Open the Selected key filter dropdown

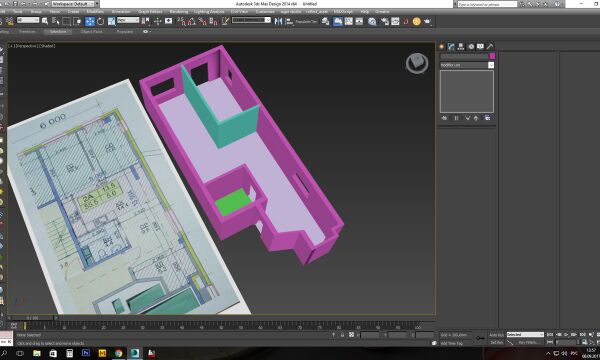click(525, 335)
